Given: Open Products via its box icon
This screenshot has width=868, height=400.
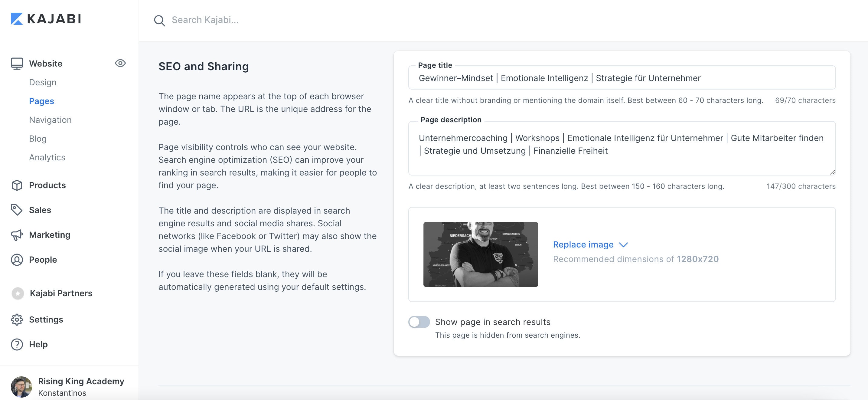Looking at the screenshot, I should pos(17,185).
